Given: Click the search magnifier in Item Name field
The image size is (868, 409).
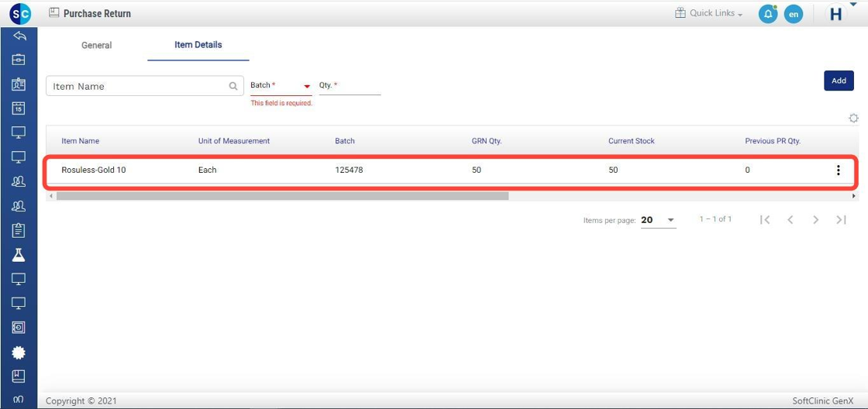Looking at the screenshot, I should pos(233,87).
